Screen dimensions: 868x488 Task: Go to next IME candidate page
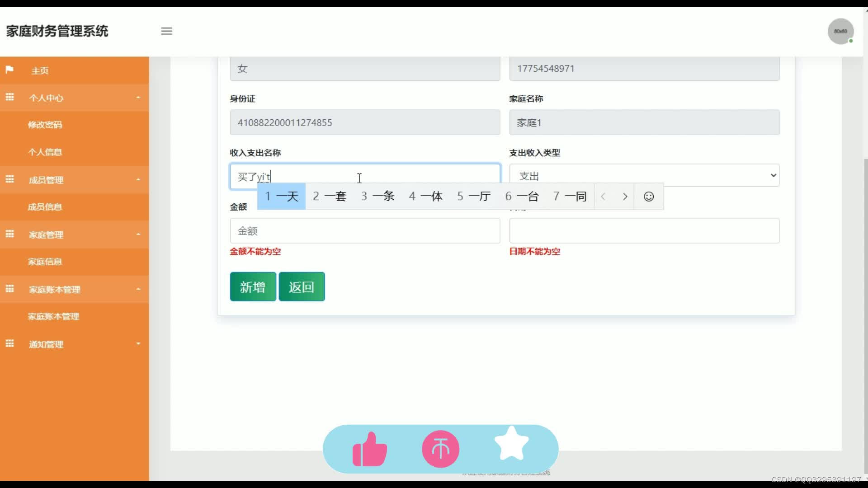point(625,197)
